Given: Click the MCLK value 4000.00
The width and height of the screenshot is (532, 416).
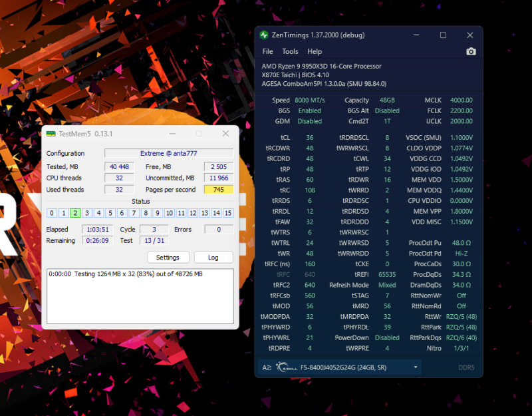Looking at the screenshot, I should tap(461, 101).
